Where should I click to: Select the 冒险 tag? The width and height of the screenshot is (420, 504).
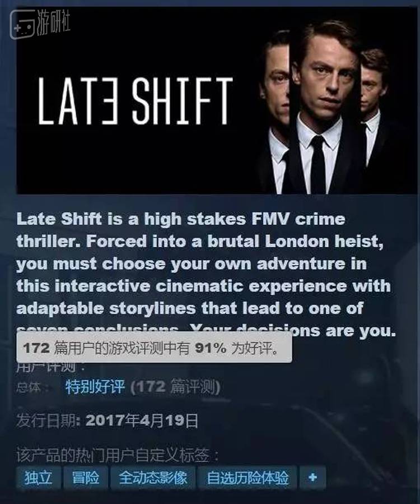86,477
